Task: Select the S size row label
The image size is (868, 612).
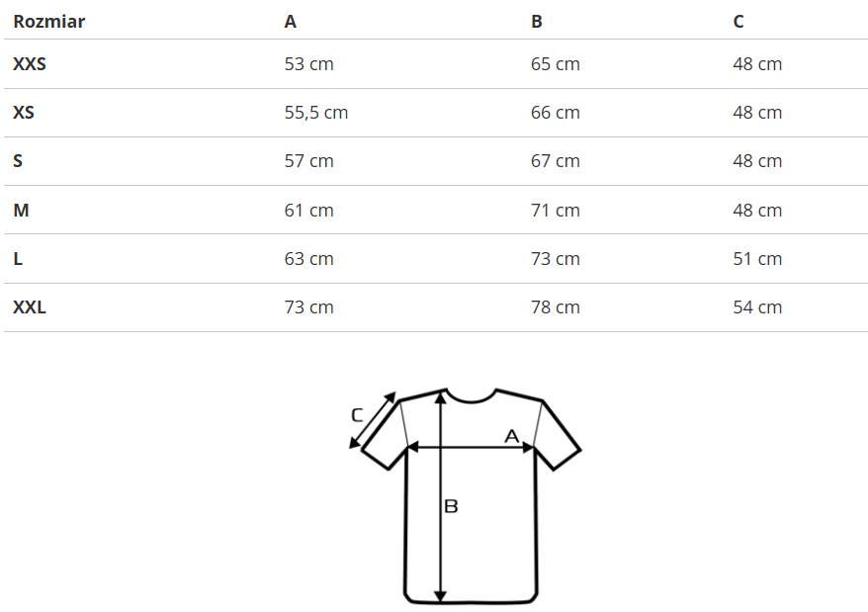Action: click(19, 161)
